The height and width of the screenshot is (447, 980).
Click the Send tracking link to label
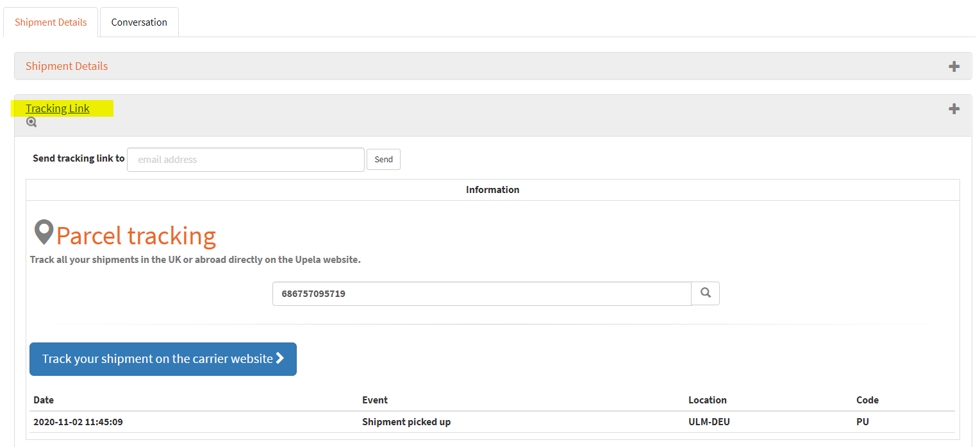click(79, 158)
